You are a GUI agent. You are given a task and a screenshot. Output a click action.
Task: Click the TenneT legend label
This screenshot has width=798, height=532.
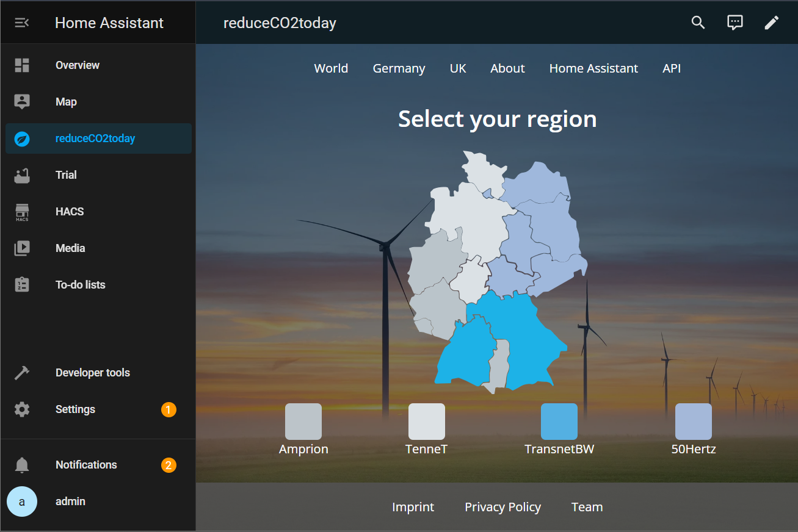click(426, 449)
